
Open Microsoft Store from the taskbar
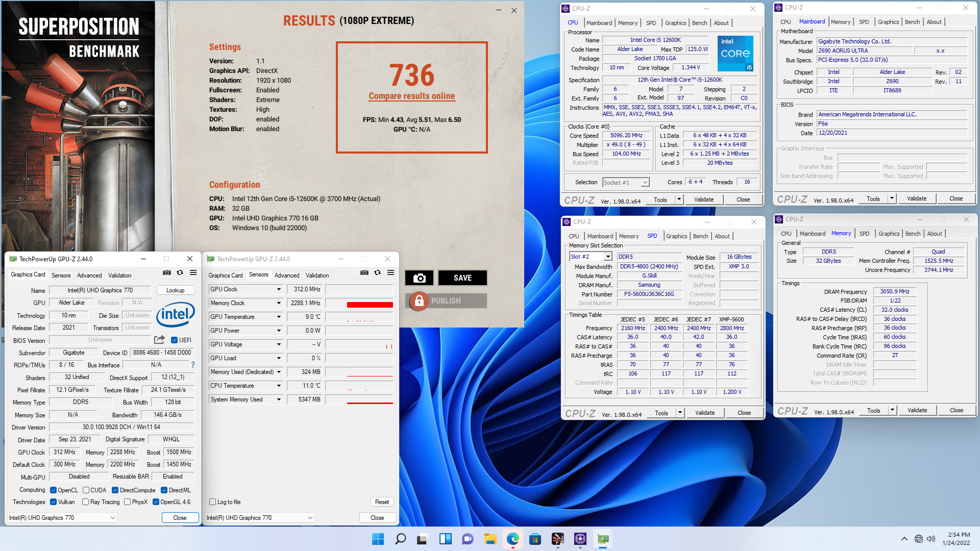tap(535, 539)
